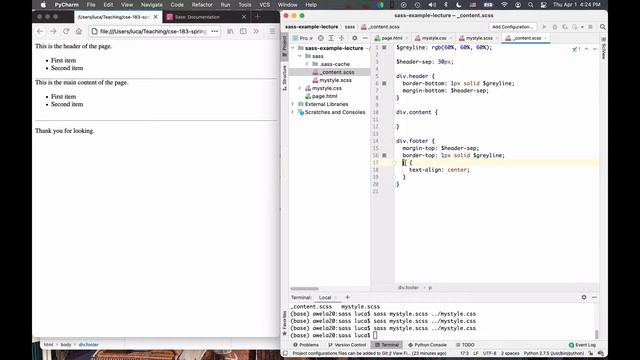Go back in the browser

(x=40, y=31)
